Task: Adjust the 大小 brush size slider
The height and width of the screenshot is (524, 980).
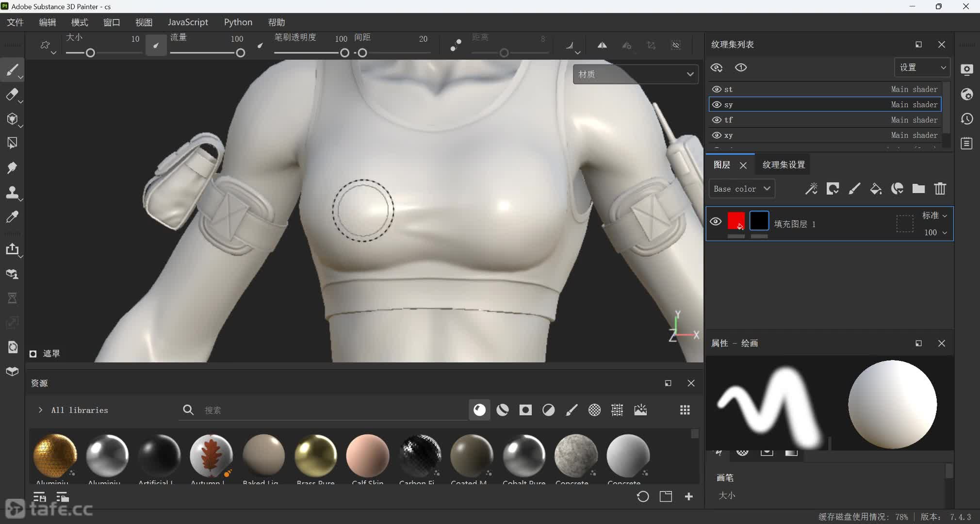Action: pyautogui.click(x=104, y=53)
